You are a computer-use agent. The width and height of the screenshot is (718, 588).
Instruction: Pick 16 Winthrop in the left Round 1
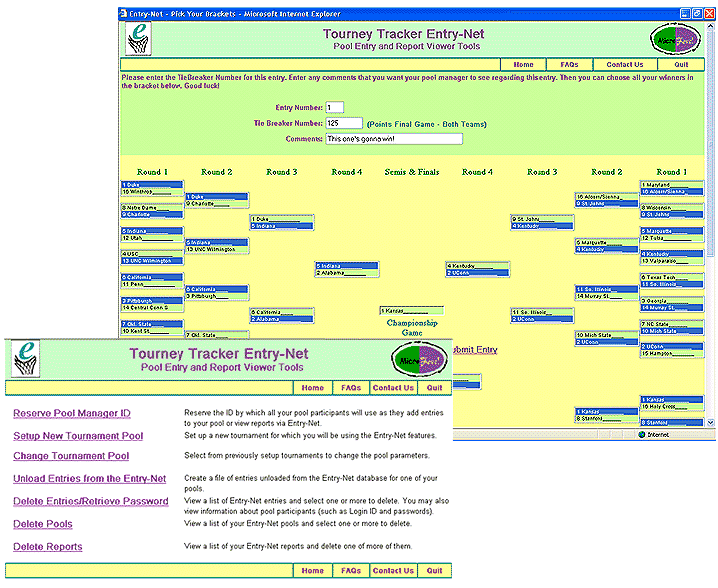tap(152, 191)
